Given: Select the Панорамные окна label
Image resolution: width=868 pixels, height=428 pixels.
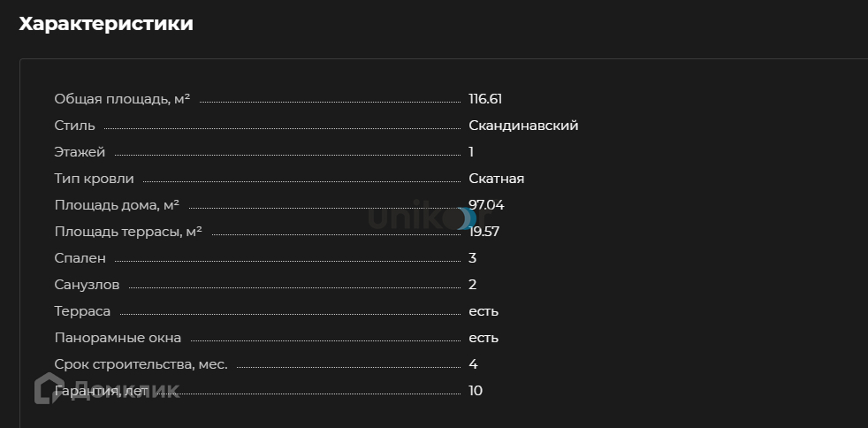Looking at the screenshot, I should click(118, 338).
